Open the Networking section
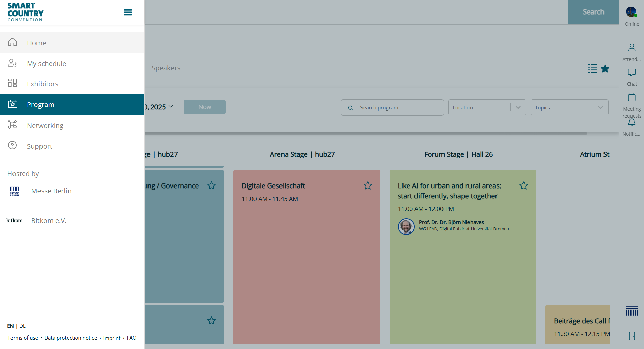Viewport: 644px width, 349px height. click(x=72, y=126)
